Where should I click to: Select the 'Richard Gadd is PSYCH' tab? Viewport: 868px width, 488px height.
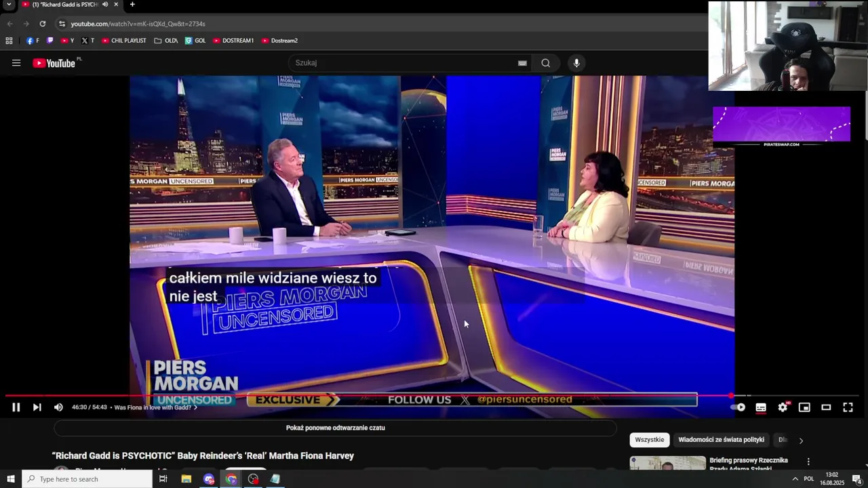point(64,5)
